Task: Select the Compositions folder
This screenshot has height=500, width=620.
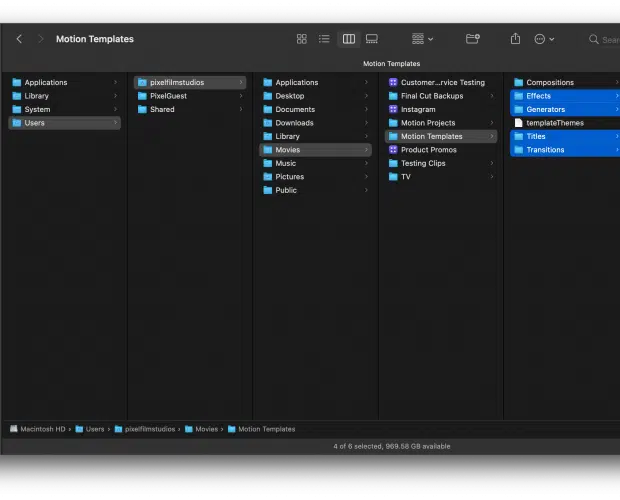Action: (x=565, y=82)
